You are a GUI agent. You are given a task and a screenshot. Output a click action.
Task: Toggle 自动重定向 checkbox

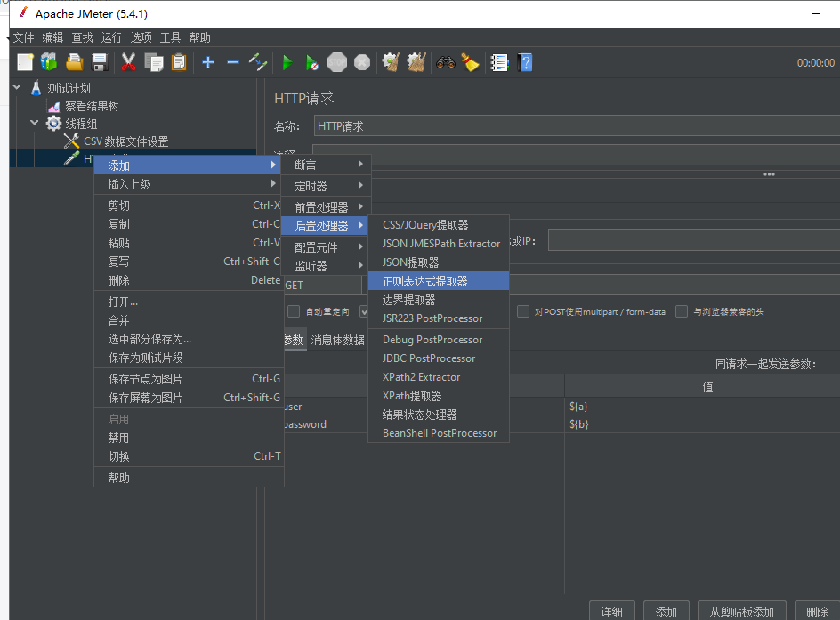pos(294,311)
